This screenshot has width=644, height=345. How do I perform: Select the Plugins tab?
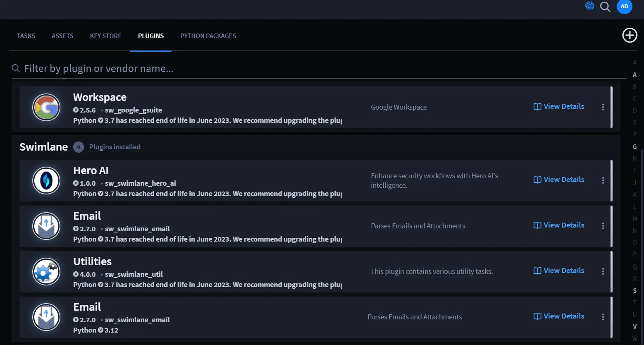click(151, 36)
